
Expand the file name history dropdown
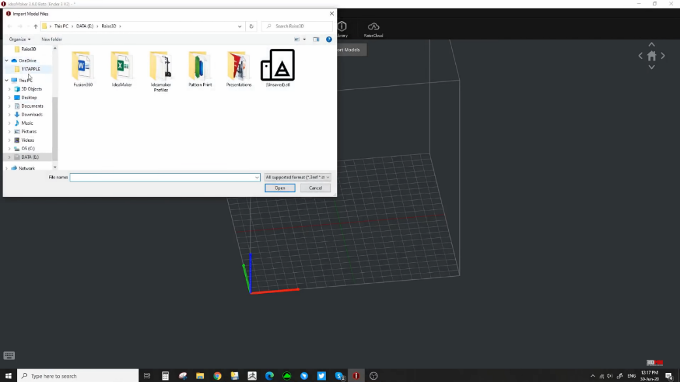click(257, 177)
